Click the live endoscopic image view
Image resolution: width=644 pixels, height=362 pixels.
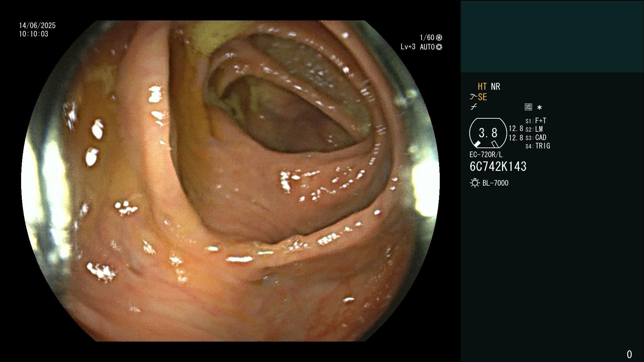click(230, 181)
